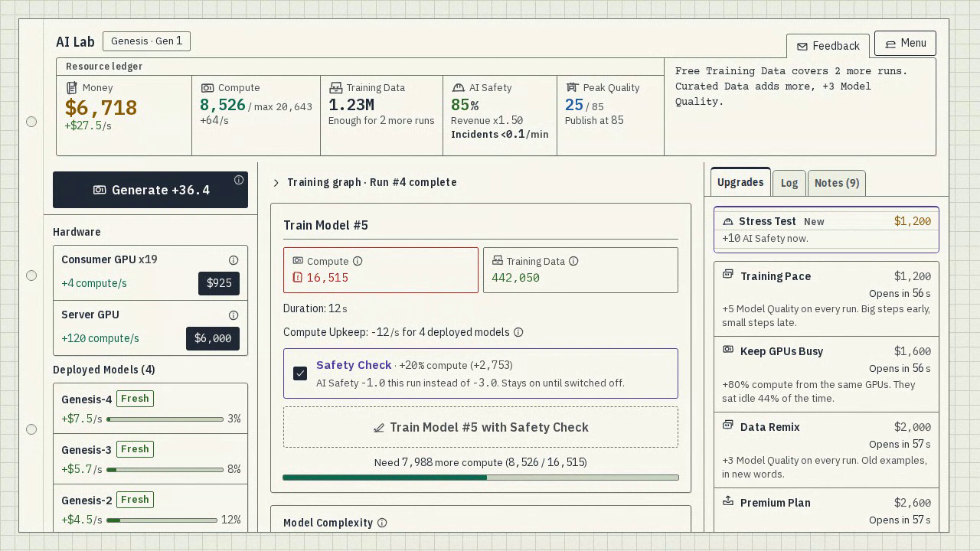Click the Generate +36.4 button

[x=151, y=190]
